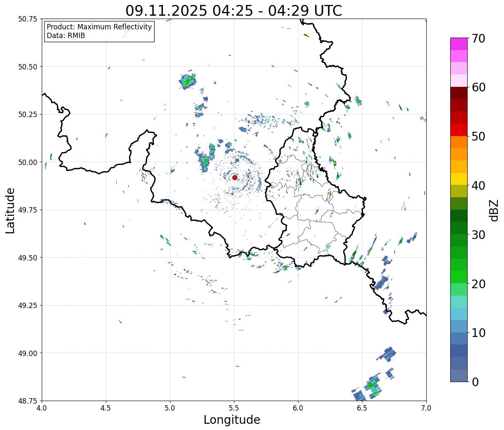Click the colorbar tick label 70
Viewport: 504px width, 430px height.
point(478,38)
